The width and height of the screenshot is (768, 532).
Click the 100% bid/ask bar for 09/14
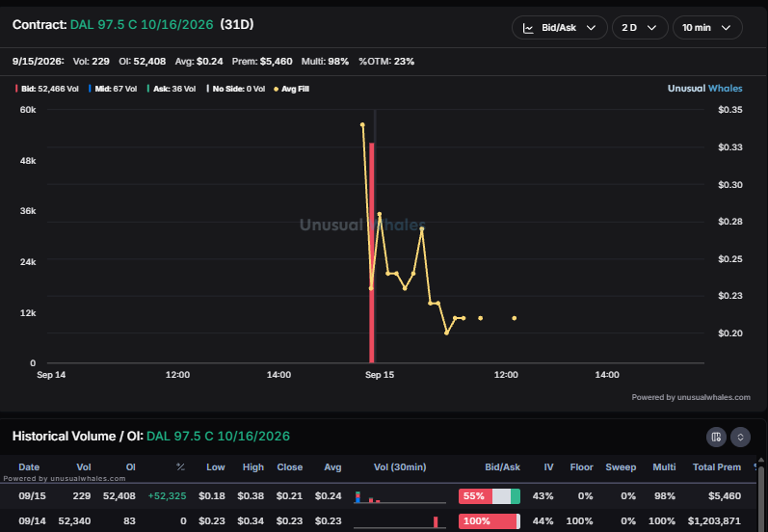pyautogui.click(x=490, y=520)
